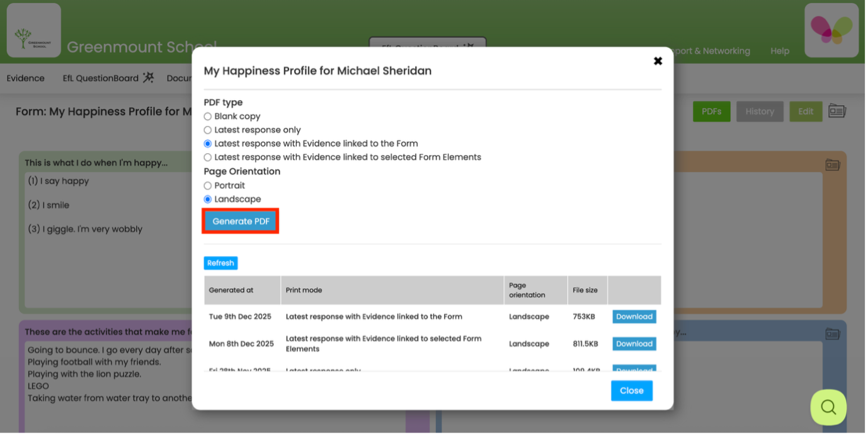The width and height of the screenshot is (868, 435).
Task: Open the newspaper icon next to the Edit button
Action: click(x=837, y=111)
